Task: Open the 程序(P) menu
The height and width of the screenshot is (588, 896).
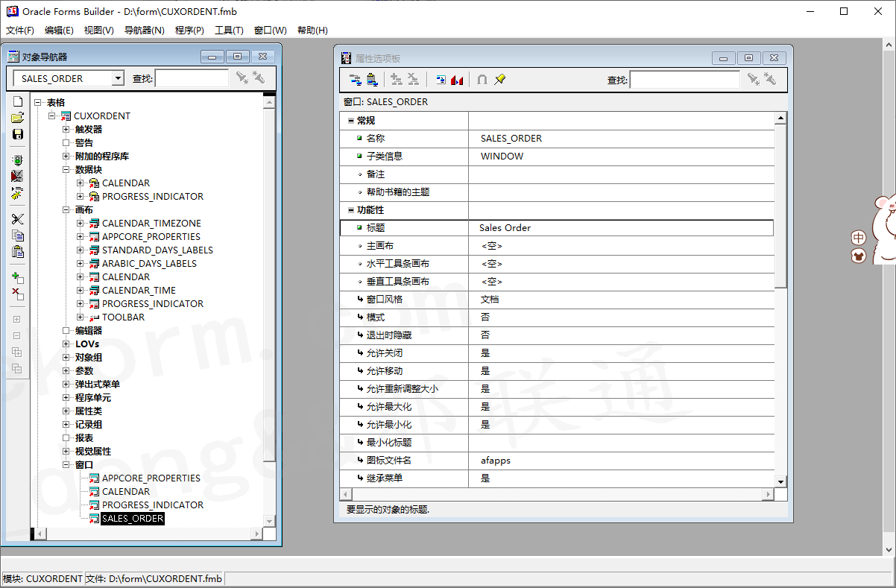Action: pyautogui.click(x=189, y=31)
